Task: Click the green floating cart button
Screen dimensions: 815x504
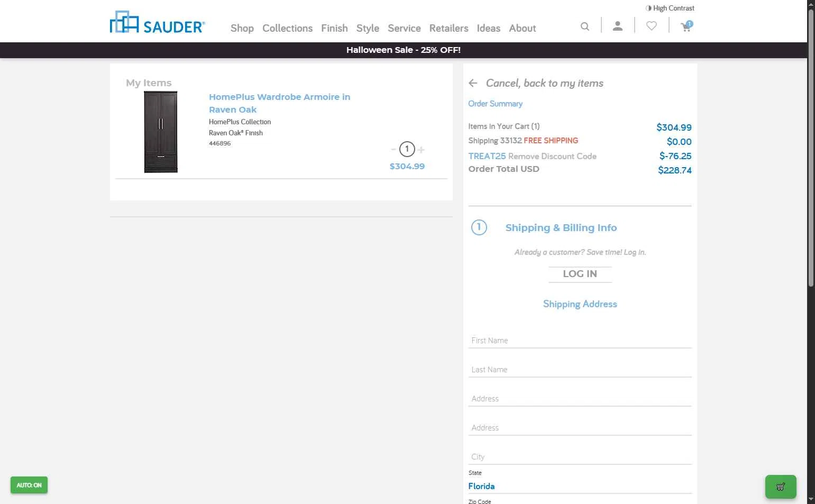Action: [781, 487]
